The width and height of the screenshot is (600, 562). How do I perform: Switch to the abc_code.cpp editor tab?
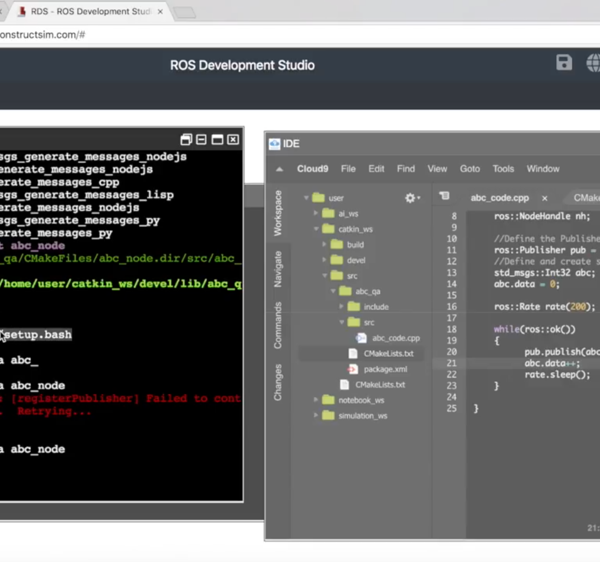click(x=499, y=198)
